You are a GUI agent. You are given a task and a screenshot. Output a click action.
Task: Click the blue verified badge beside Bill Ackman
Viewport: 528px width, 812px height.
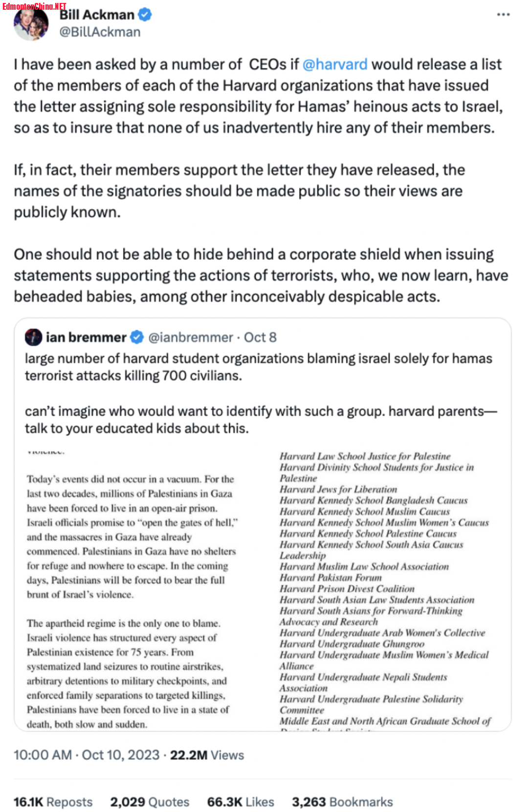(145, 15)
